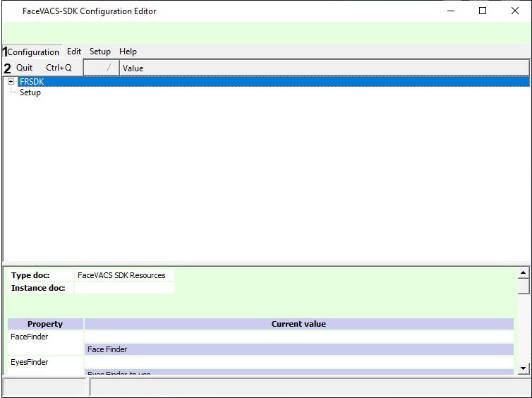Open the Help menu
Viewport: 532px width, 398px height.
click(x=128, y=52)
